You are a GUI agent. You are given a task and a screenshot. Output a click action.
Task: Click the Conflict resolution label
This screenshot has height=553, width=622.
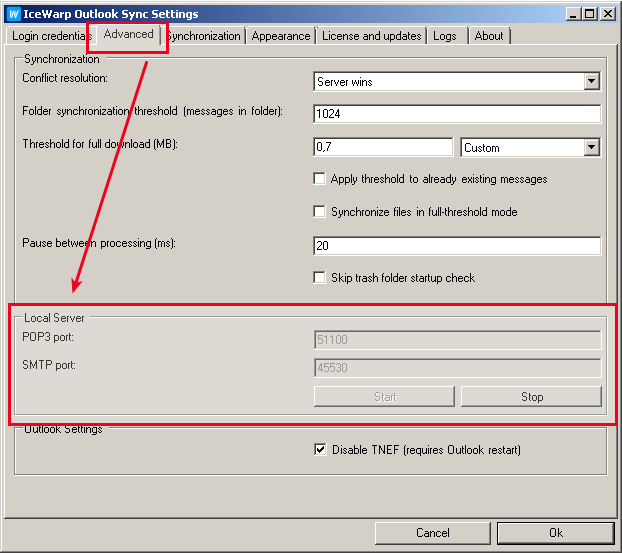pos(65,78)
